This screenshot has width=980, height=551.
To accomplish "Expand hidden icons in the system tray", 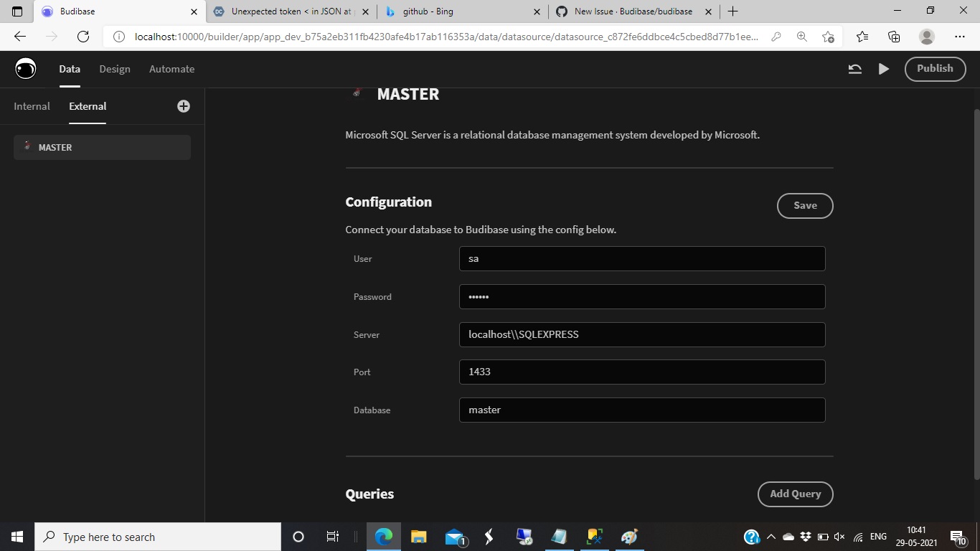I will point(771,536).
